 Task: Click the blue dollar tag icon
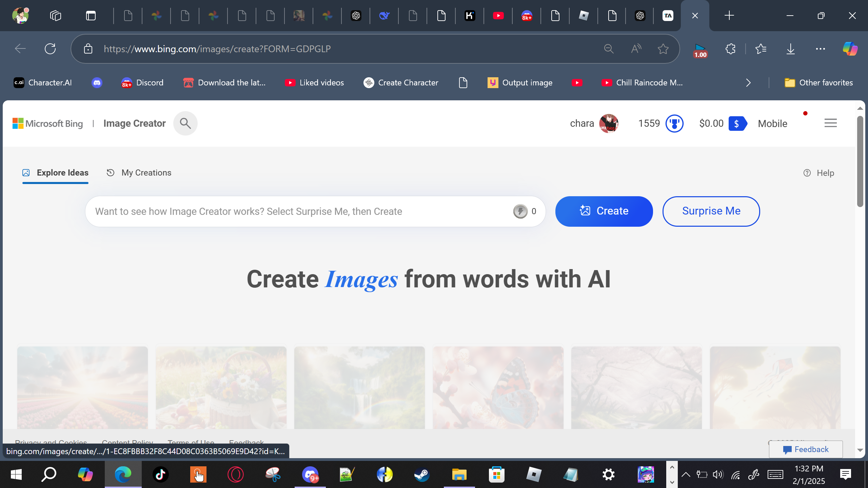(737, 124)
